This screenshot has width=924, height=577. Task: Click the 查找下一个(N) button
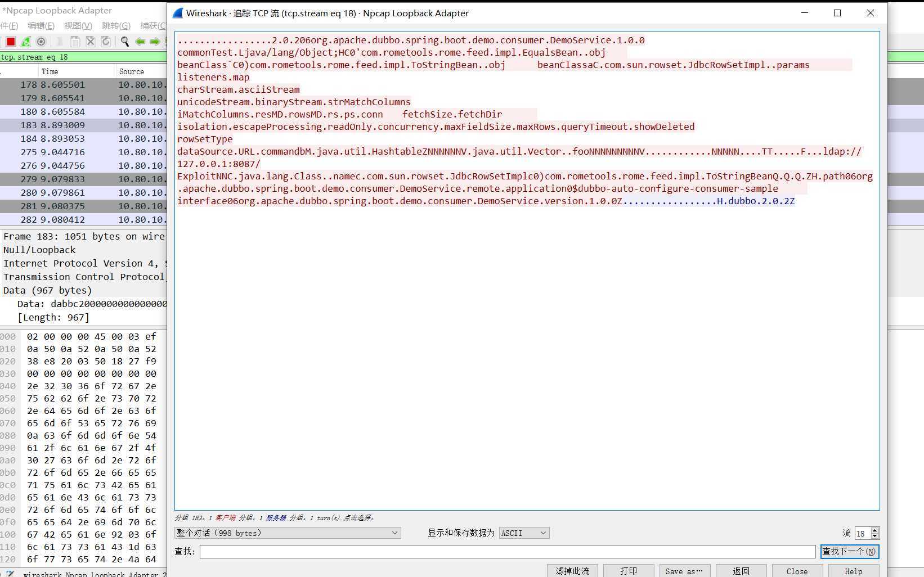pos(849,552)
